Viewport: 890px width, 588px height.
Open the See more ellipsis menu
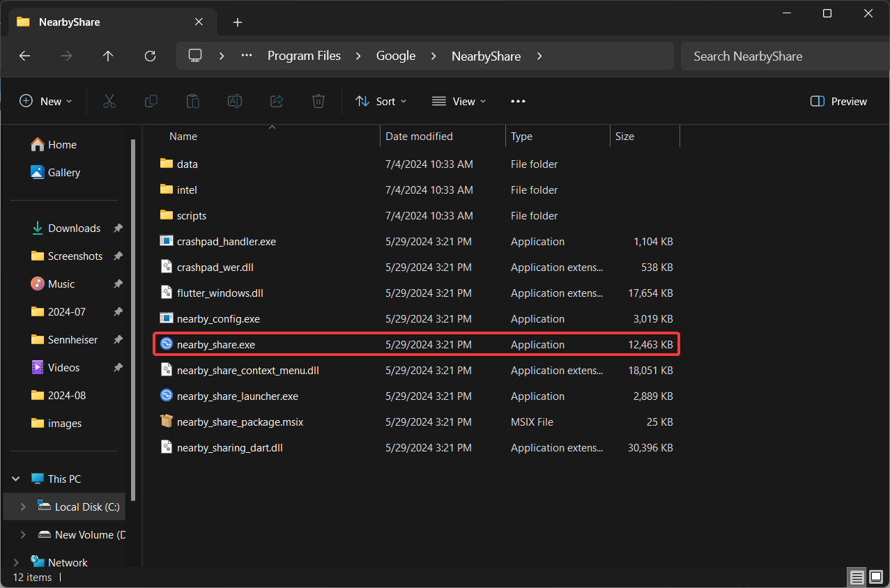tap(518, 102)
